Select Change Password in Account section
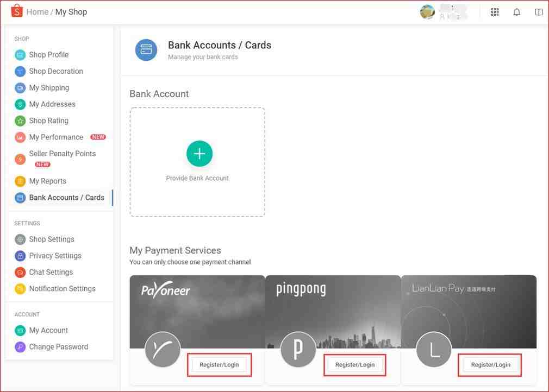 (58, 347)
